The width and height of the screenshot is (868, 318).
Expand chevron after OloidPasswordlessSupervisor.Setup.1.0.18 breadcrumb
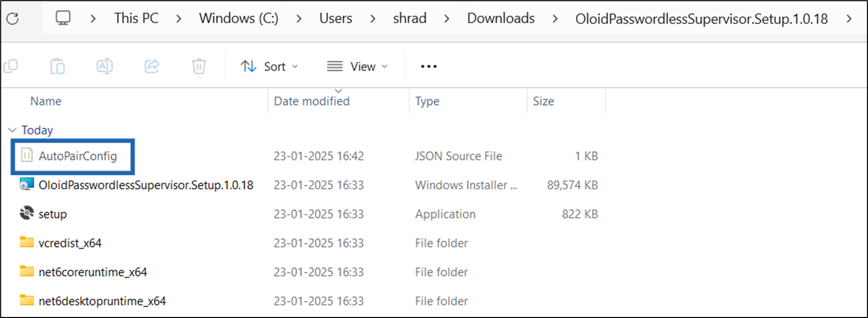pos(849,19)
